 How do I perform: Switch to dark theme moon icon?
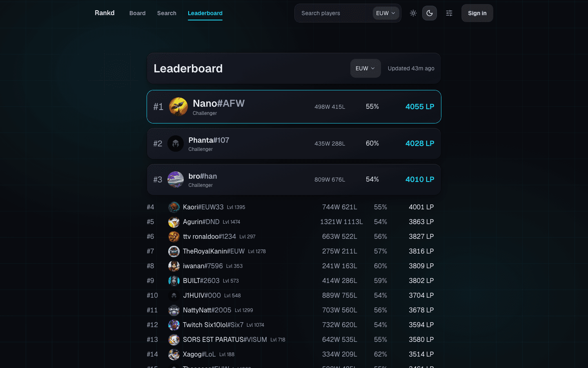[x=430, y=13]
